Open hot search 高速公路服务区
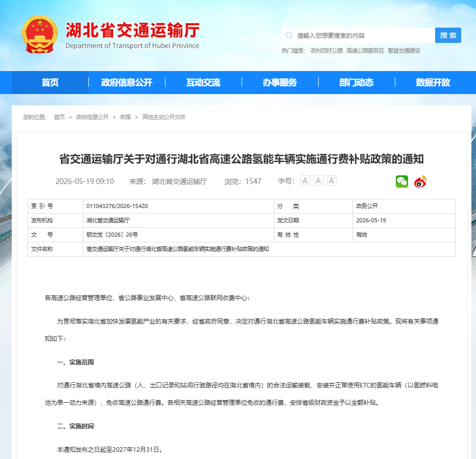 click(365, 51)
